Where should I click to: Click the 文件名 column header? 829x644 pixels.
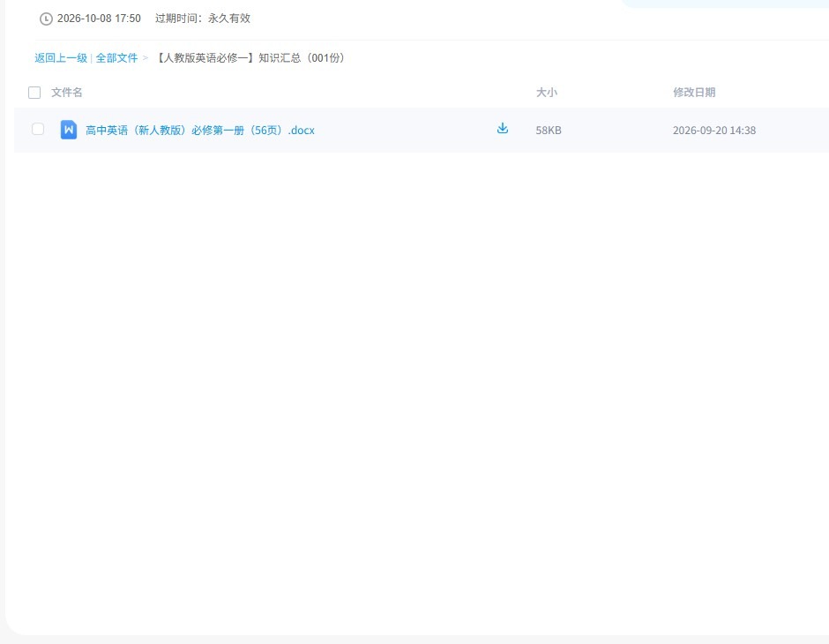67,93
